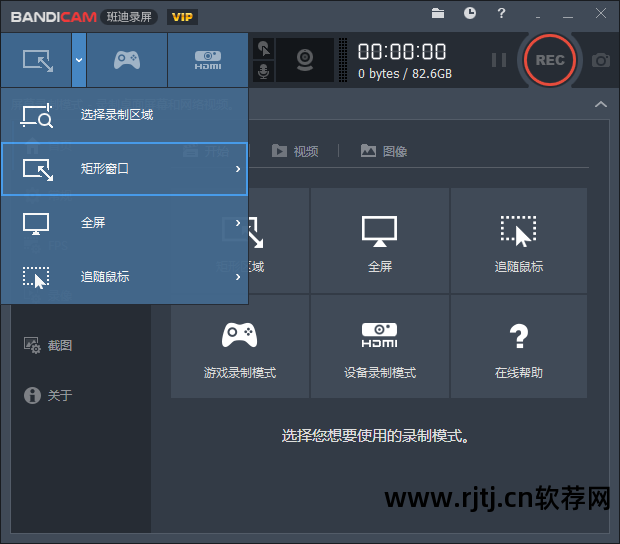Screen dimensions: 620x544
Task: Open the scheduled recording clock icon
Action: pyautogui.click(x=470, y=13)
